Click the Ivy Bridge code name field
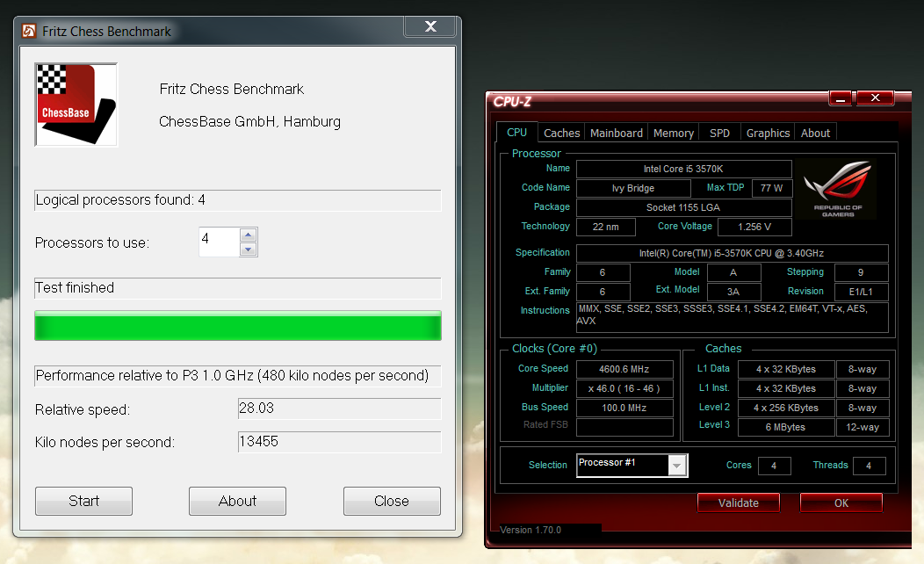 [633, 188]
